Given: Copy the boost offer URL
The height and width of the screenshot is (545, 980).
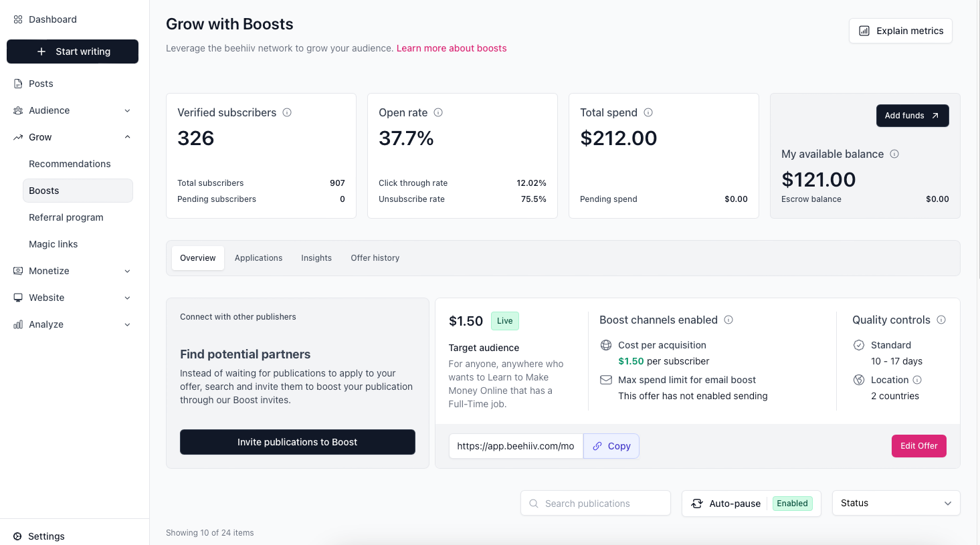Looking at the screenshot, I should pyautogui.click(x=611, y=446).
